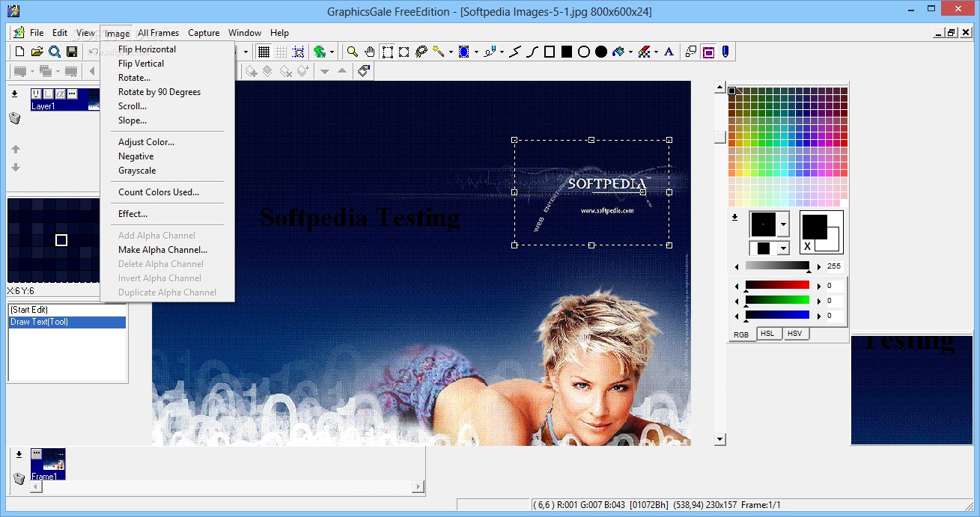Select the curve drawing tool
The width and height of the screenshot is (980, 517).
pyautogui.click(x=532, y=52)
